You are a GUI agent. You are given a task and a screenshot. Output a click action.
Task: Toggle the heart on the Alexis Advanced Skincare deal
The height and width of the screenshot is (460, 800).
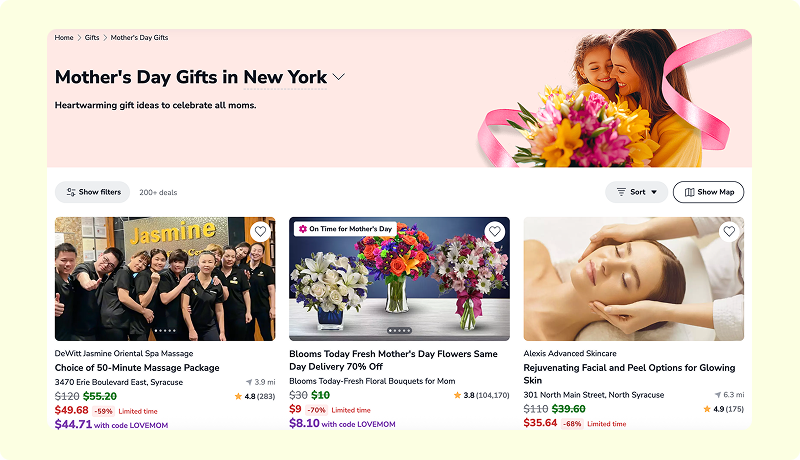pyautogui.click(x=729, y=231)
